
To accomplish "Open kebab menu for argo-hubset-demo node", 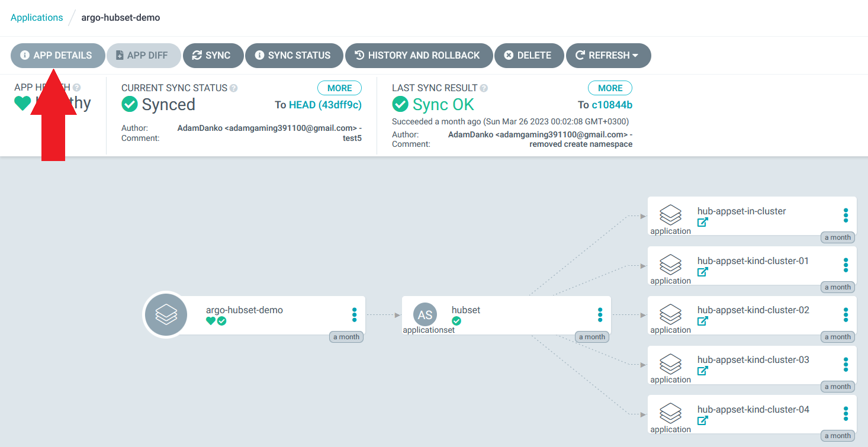I will pyautogui.click(x=354, y=315).
